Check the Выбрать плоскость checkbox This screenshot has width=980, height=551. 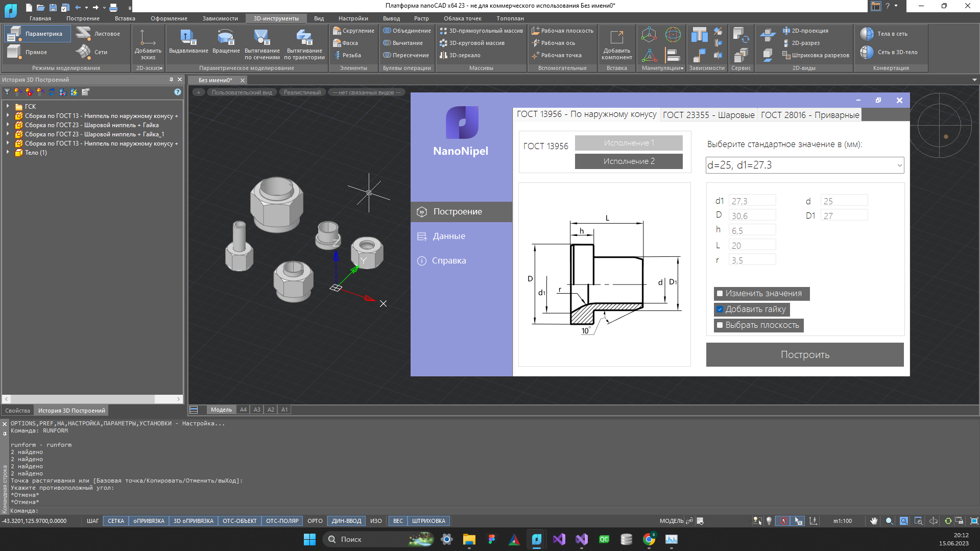tap(720, 325)
